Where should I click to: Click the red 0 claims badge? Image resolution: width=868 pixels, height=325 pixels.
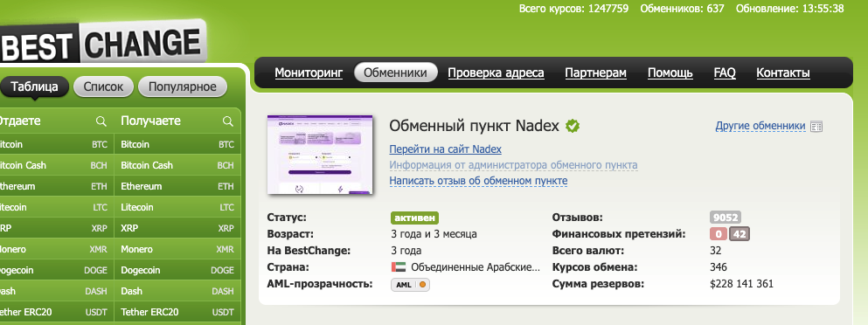719,234
